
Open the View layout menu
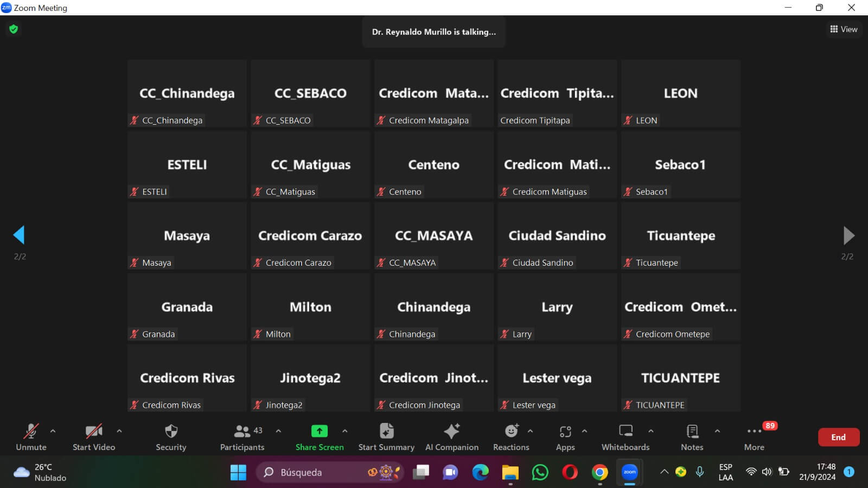tap(844, 29)
